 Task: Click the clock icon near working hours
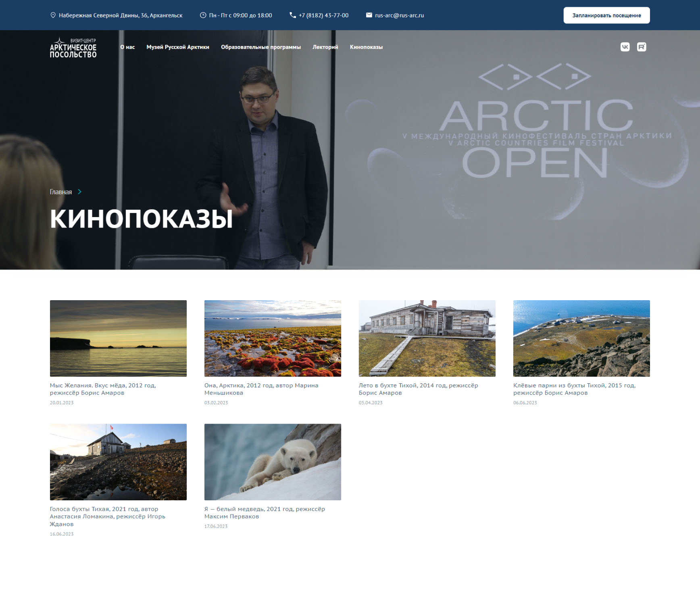203,15
